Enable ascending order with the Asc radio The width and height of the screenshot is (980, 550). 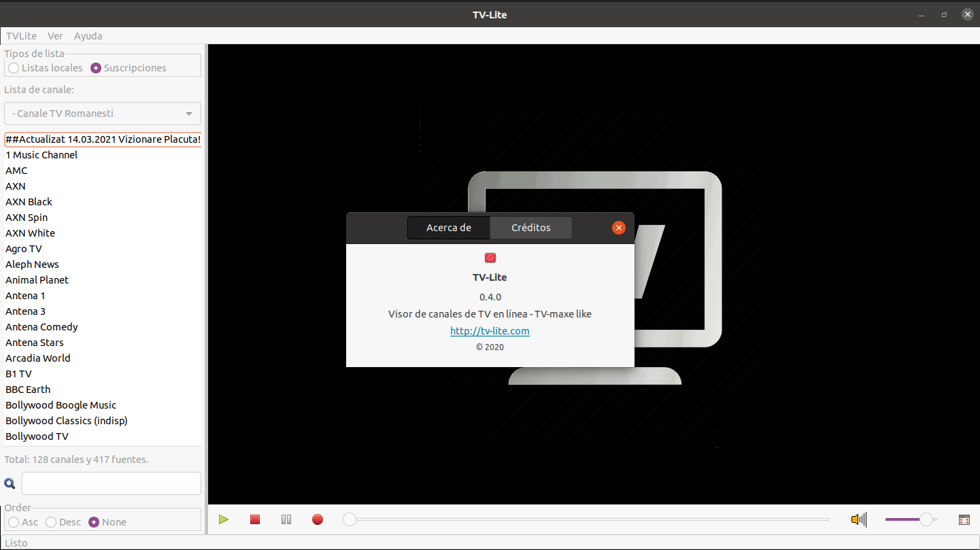click(14, 522)
